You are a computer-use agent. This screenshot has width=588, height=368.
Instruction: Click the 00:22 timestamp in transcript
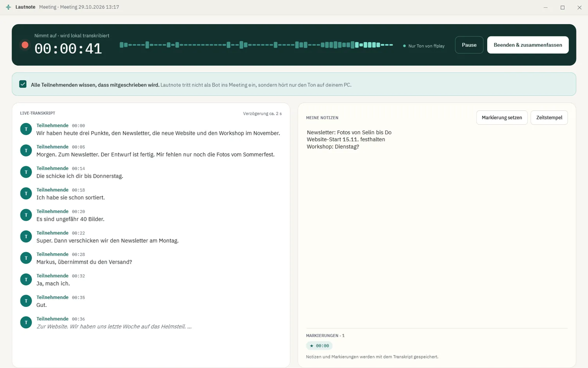[x=78, y=233]
